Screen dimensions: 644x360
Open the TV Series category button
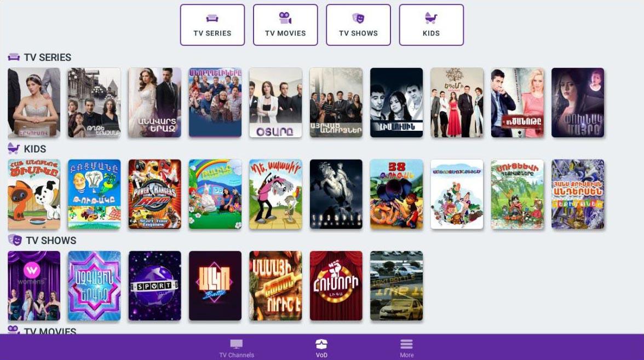pyautogui.click(x=212, y=25)
